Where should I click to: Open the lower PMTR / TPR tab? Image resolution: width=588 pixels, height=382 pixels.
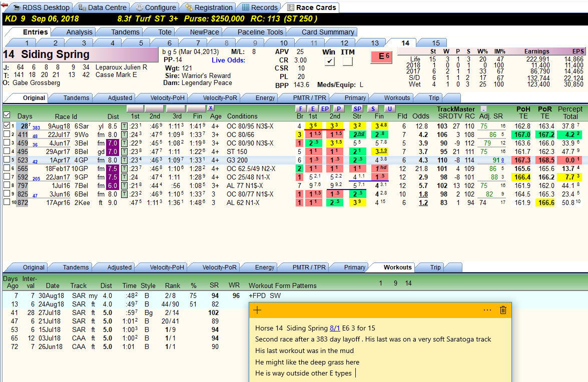309,267
